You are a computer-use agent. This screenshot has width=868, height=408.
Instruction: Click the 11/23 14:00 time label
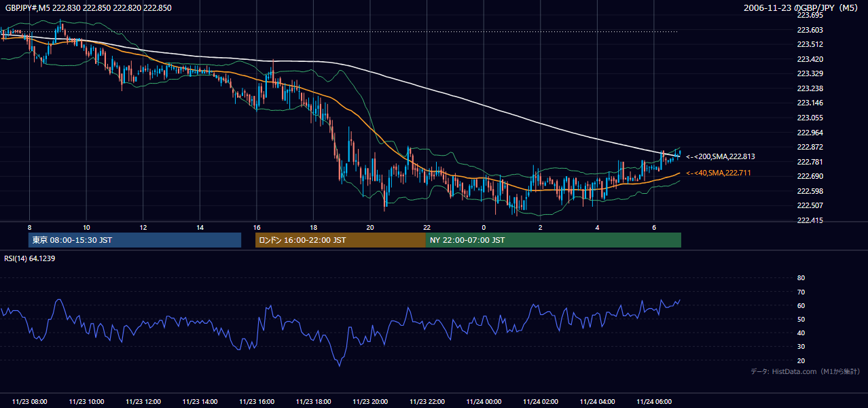click(x=200, y=402)
